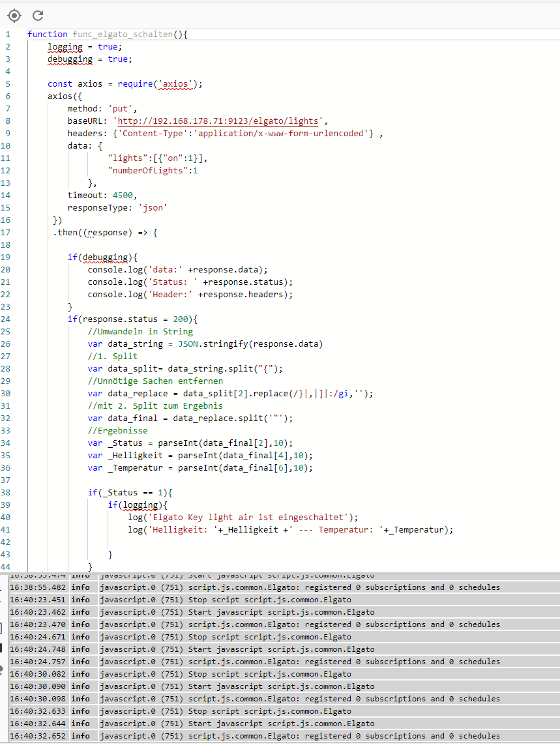The height and width of the screenshot is (747, 560).
Task: Click the reload arrow icon in the toolbar
Action: [x=38, y=16]
